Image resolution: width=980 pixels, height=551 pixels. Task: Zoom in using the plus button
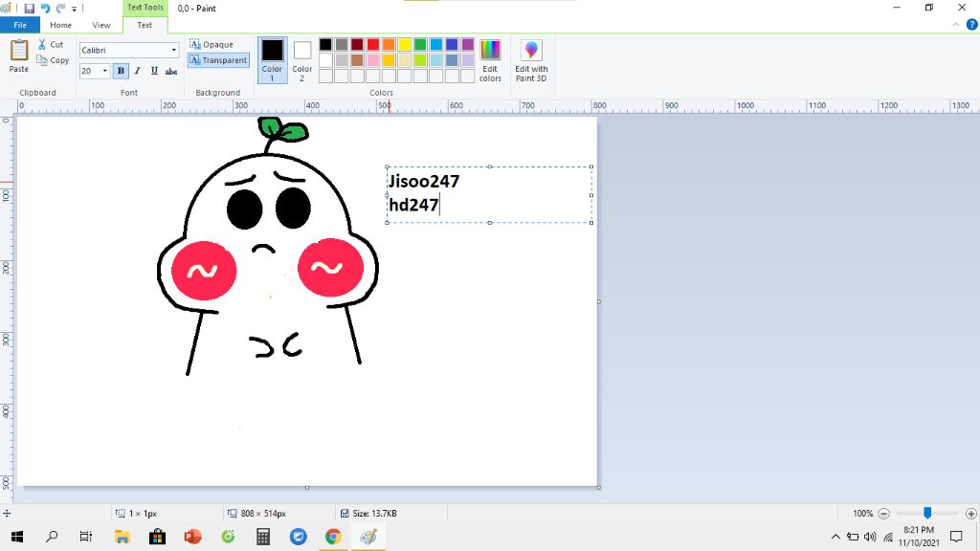[970, 514]
